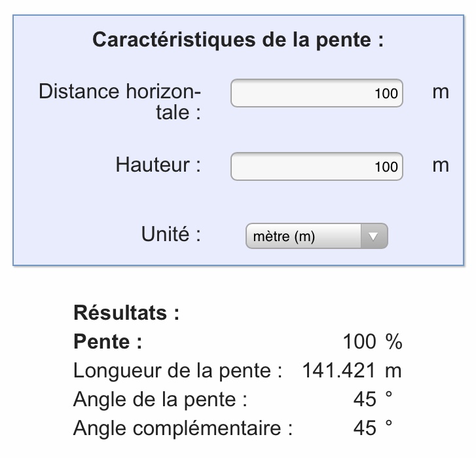476x458 pixels.
Task: Click the 'm' unit beside Distance horizontale field
Action: pos(441,92)
